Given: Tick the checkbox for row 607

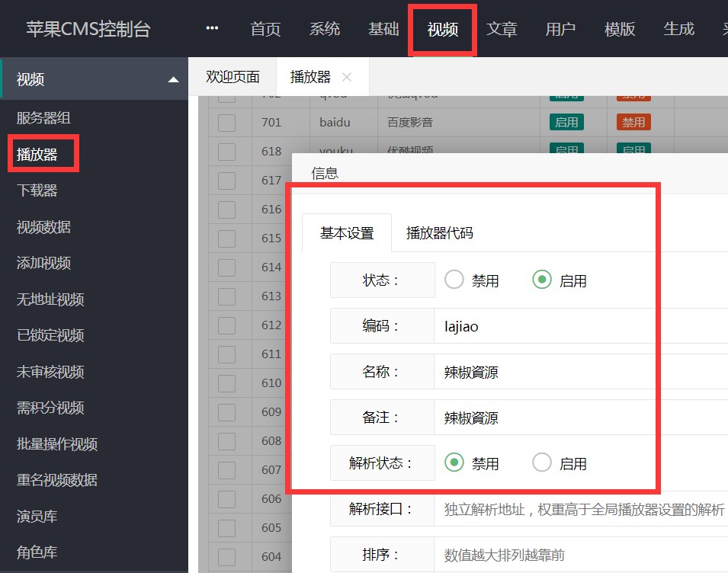Looking at the screenshot, I should pyautogui.click(x=226, y=470).
